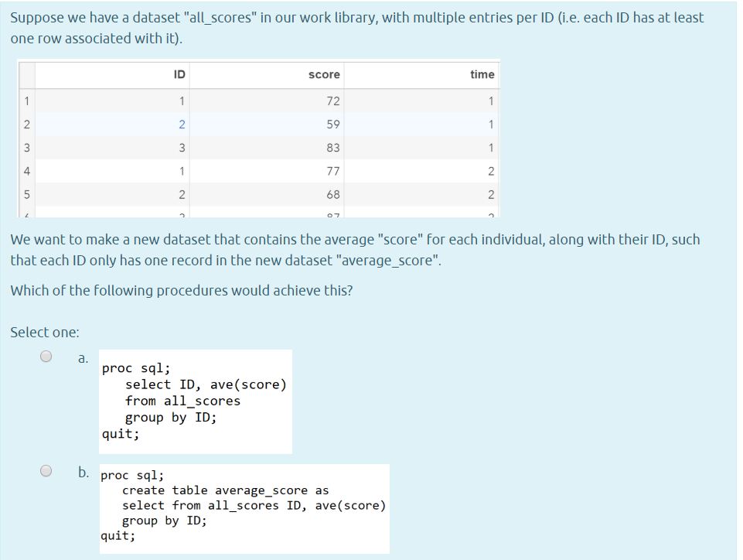This screenshot has width=743, height=560.
Task: Click the label b. beside the second code block
Action: click(82, 470)
